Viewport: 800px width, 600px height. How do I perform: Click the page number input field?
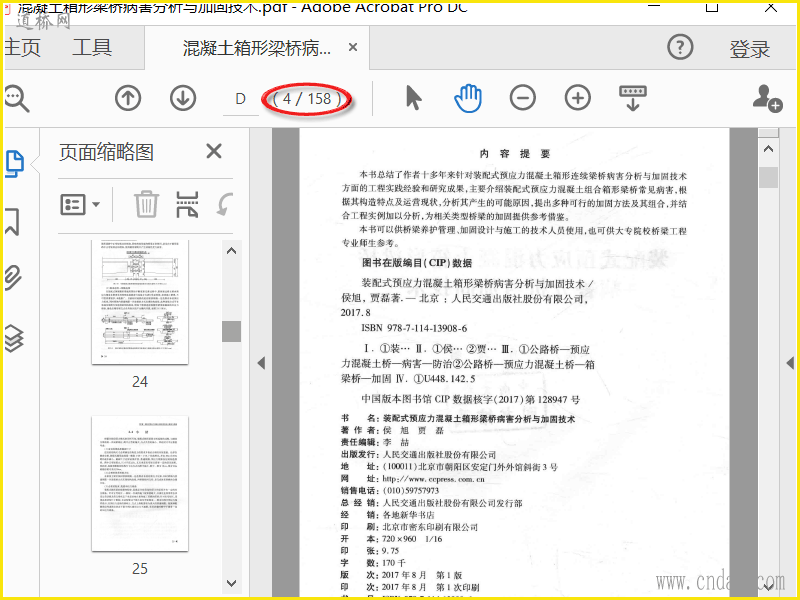(x=241, y=98)
